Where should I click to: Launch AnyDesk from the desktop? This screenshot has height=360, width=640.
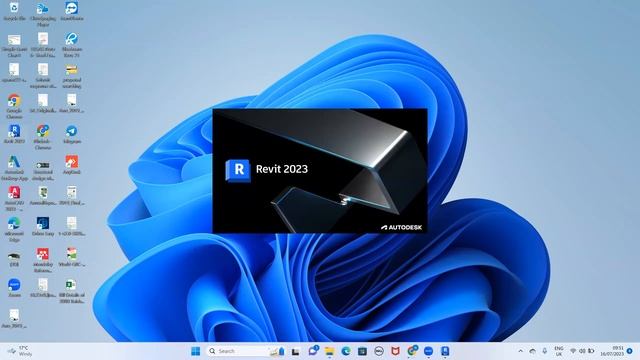click(x=71, y=165)
